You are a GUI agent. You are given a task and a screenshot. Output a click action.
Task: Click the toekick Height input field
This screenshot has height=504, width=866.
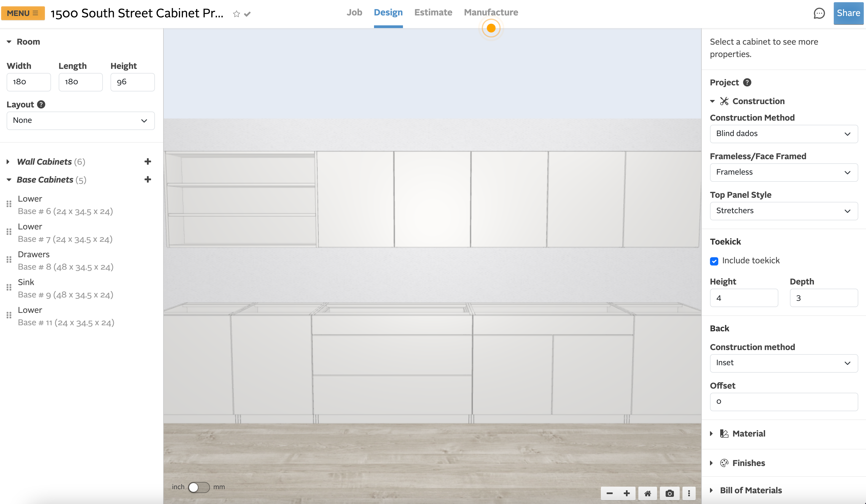744,298
